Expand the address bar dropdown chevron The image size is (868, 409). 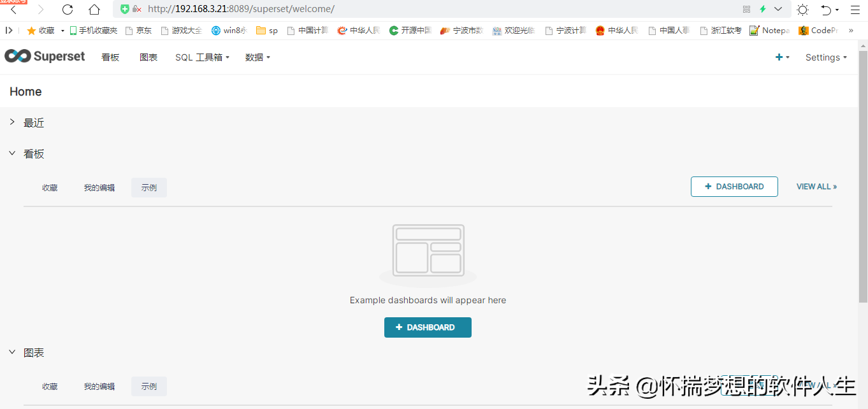(778, 9)
